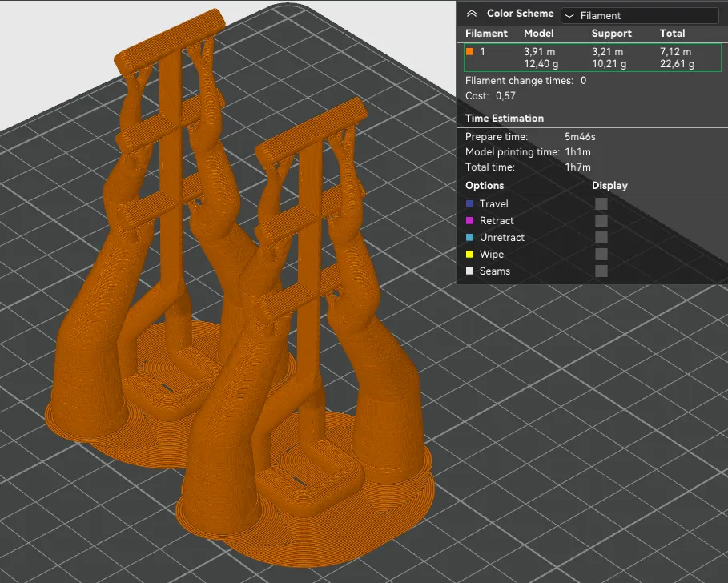This screenshot has height=583, width=728.
Task: Toggle Unretract display checkbox
Action: click(x=601, y=237)
